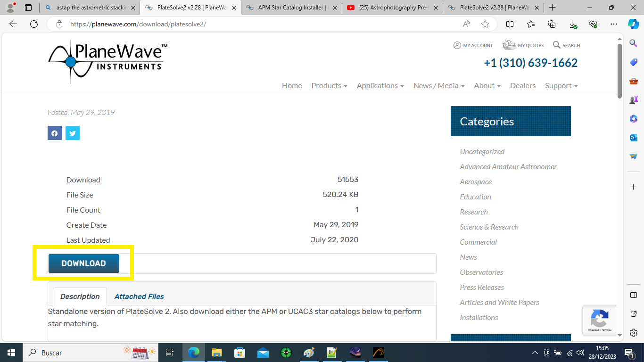The image size is (644, 362).
Task: Open Collections icon in toolbar
Action: coord(552,24)
